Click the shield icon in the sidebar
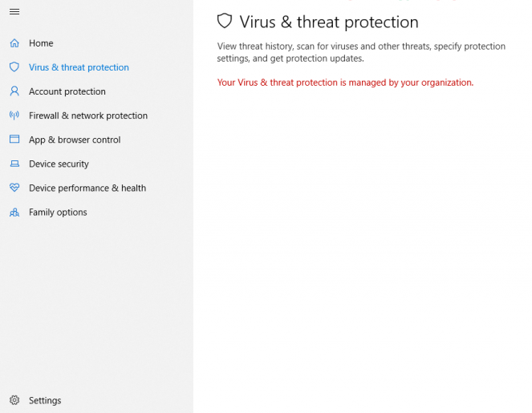 [x=14, y=67]
